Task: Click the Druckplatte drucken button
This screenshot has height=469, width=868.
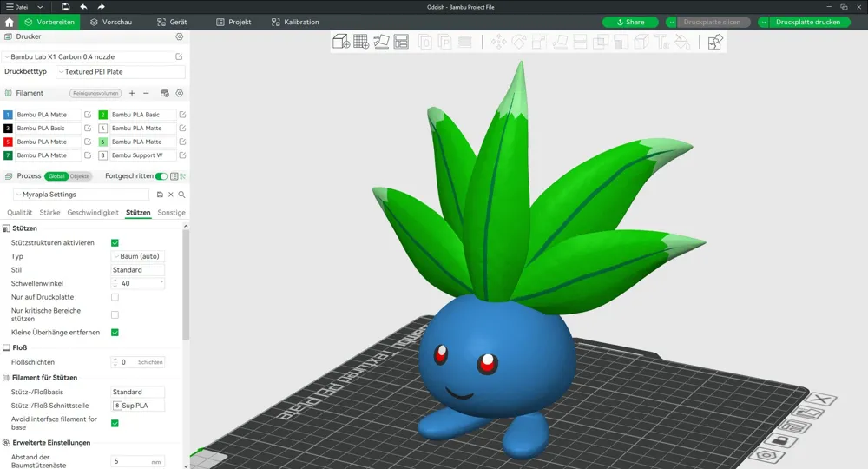Action: [808, 23]
